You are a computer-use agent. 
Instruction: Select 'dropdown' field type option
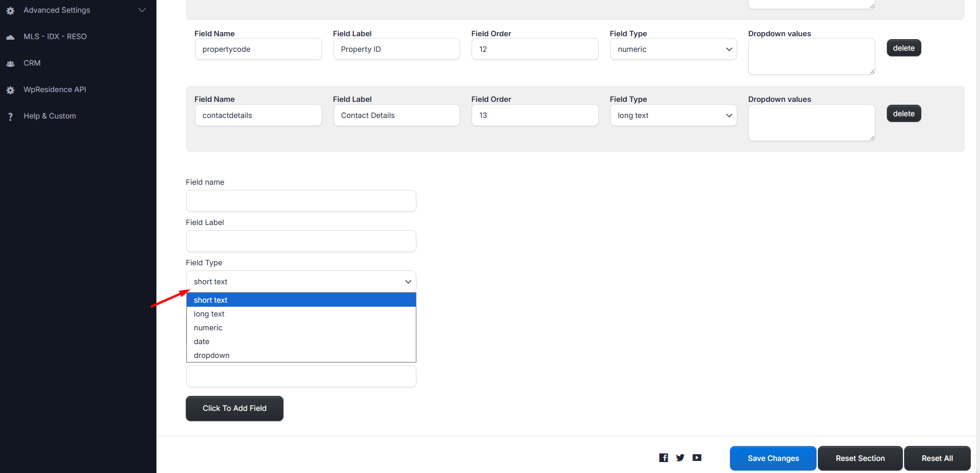(212, 356)
